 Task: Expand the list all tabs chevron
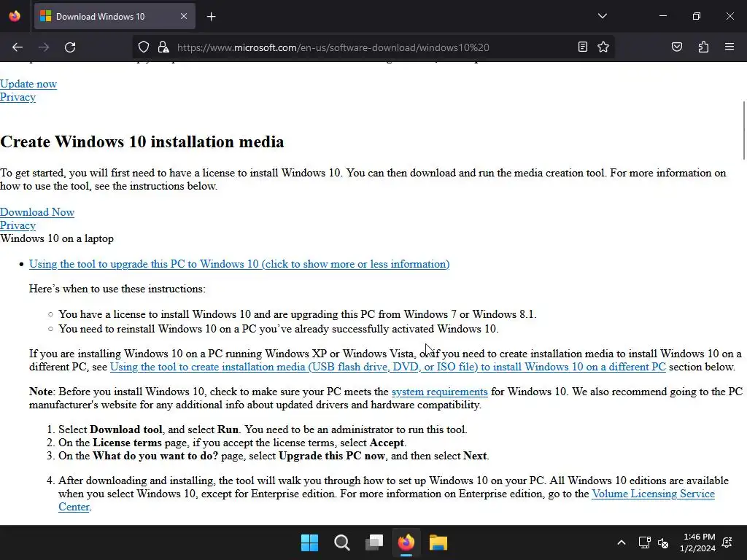[602, 16]
